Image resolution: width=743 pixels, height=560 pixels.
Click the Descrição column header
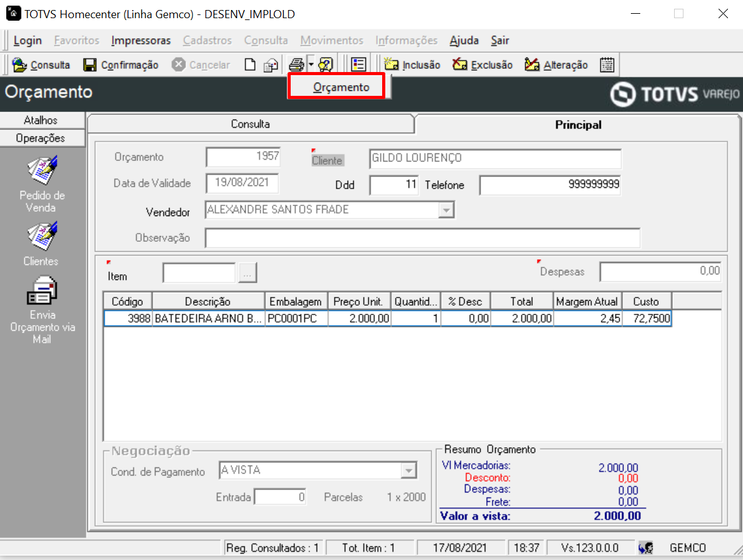(x=208, y=301)
